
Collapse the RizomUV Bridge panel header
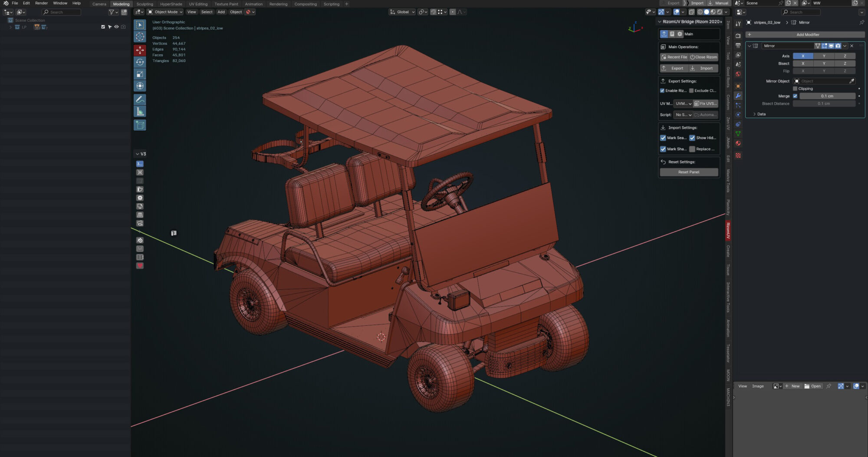tap(659, 21)
